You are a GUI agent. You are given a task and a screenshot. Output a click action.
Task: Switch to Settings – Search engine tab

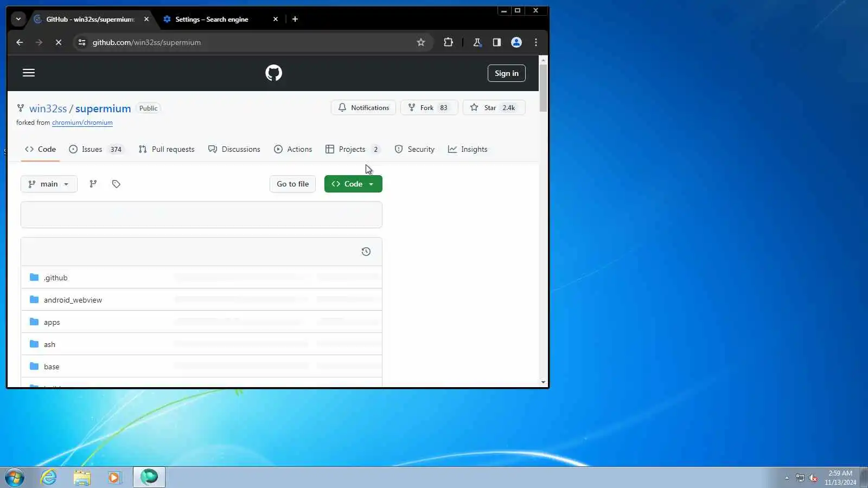tap(212, 19)
